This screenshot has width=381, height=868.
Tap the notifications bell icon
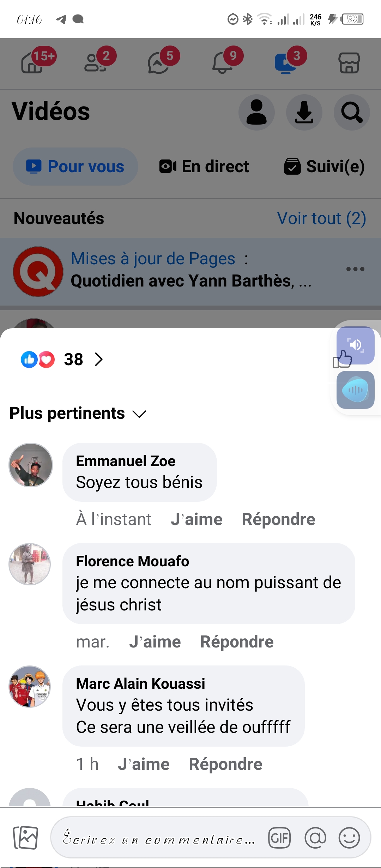tap(222, 63)
